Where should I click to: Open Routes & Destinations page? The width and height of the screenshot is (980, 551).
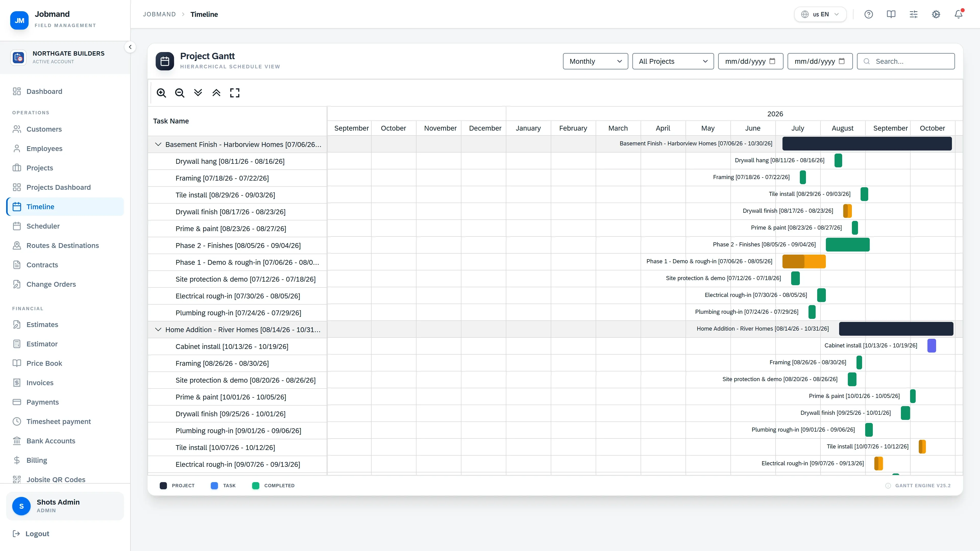65,246
